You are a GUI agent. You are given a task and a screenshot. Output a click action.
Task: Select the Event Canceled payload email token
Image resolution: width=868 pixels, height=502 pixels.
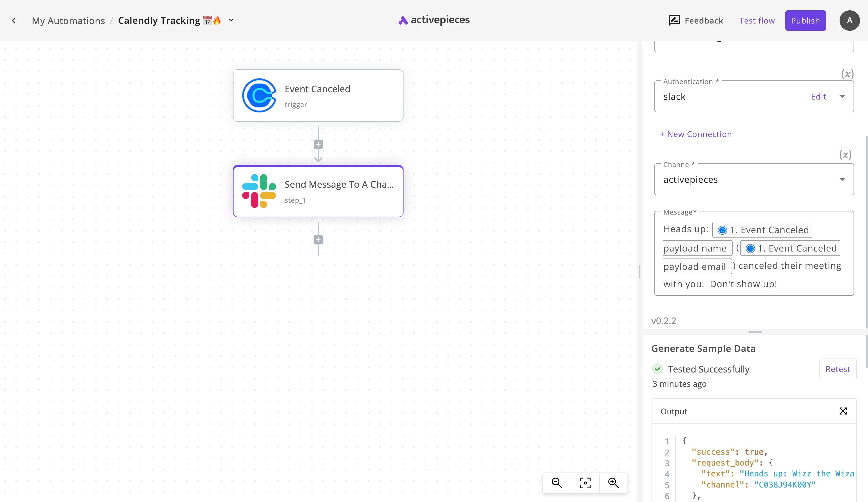click(790, 248)
